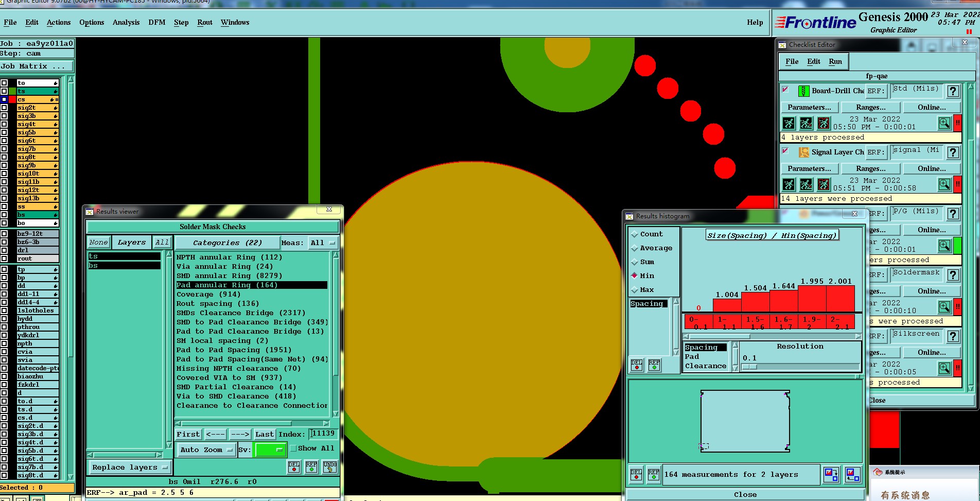Open Actions menu
This screenshot has width=980, height=501.
coord(59,22)
